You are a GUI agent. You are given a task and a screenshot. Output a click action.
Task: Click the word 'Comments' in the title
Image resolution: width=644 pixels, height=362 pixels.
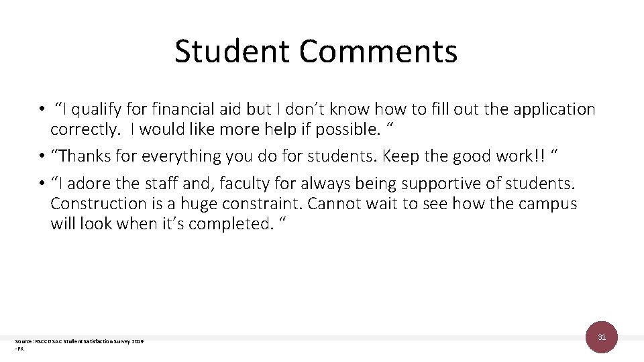pyautogui.click(x=378, y=52)
